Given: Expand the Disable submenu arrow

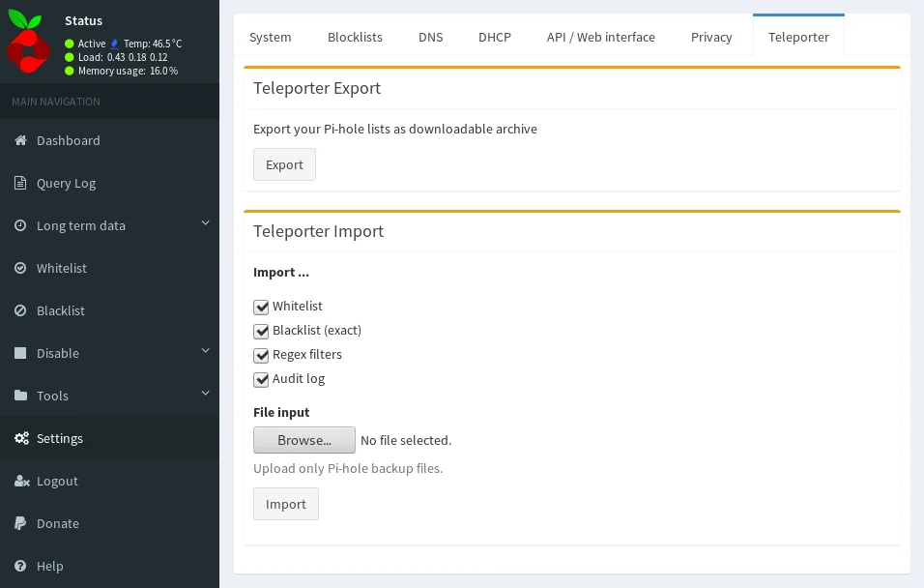Looking at the screenshot, I should pyautogui.click(x=205, y=351).
